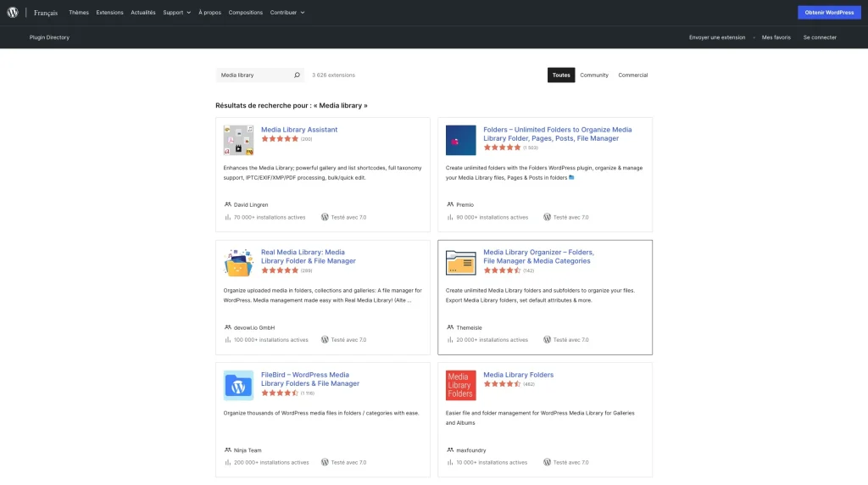Open Real Media Library title link
Viewport: 868px width, 485px height.
tap(309, 256)
